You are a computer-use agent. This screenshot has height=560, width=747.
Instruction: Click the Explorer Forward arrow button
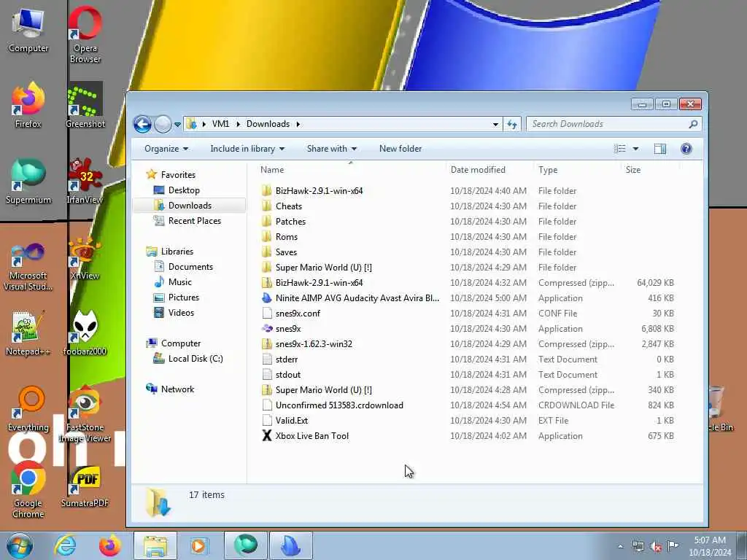click(x=163, y=124)
